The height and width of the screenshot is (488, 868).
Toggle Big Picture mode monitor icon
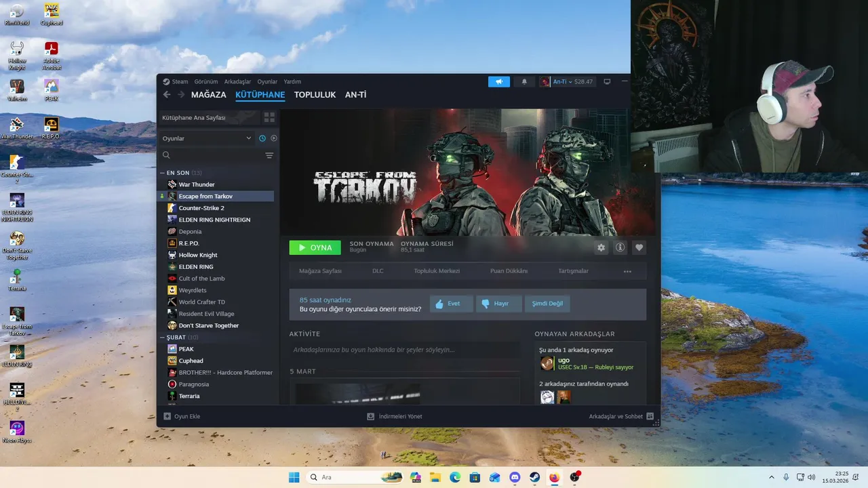607,82
